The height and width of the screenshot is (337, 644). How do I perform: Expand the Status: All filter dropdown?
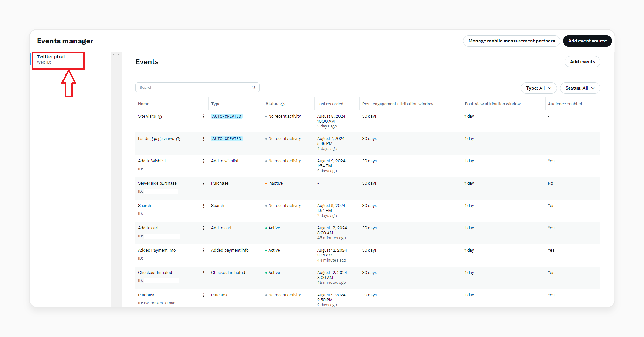[x=580, y=88]
